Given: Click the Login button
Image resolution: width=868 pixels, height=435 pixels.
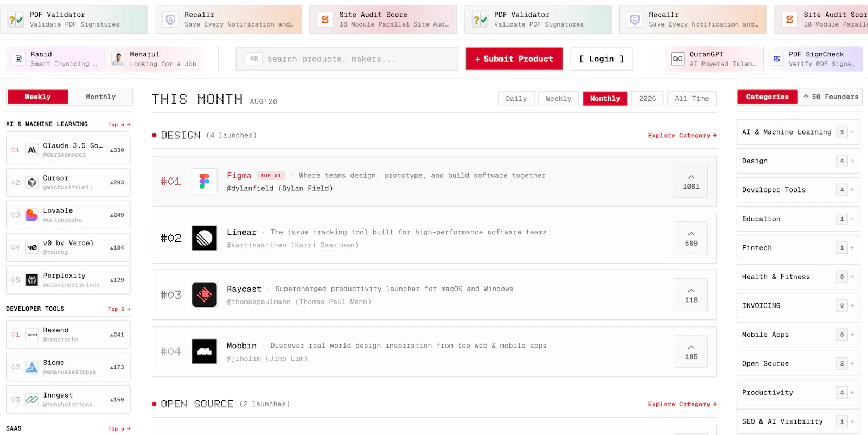Looking at the screenshot, I should pyautogui.click(x=602, y=59).
